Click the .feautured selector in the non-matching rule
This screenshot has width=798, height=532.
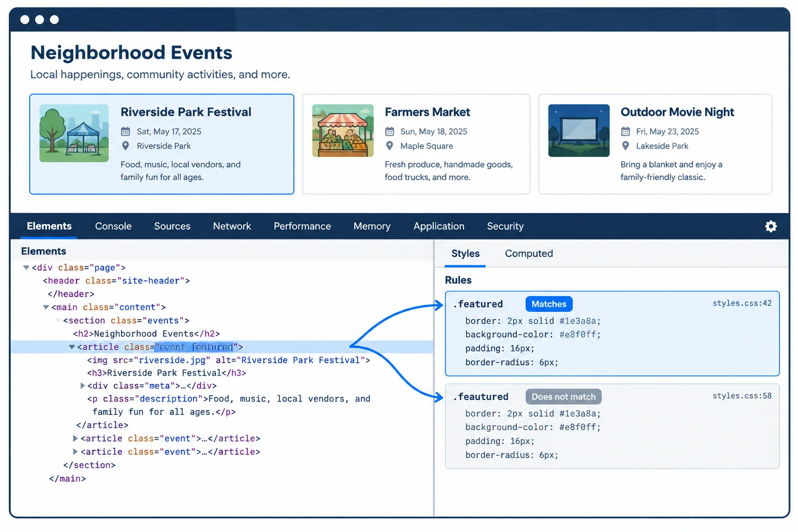coord(481,397)
